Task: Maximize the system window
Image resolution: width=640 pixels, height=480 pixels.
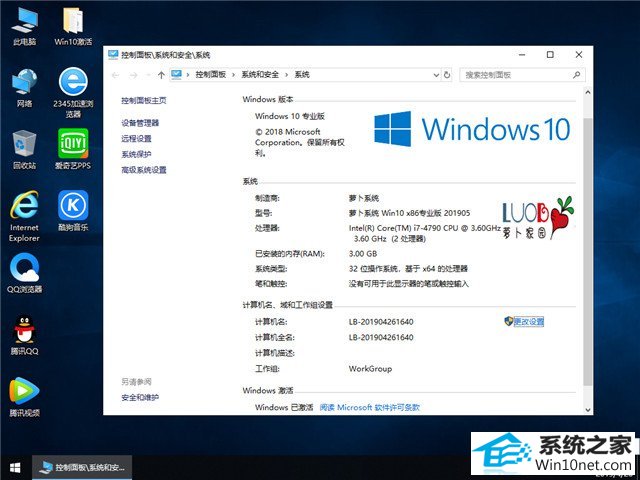Action: pos(550,55)
